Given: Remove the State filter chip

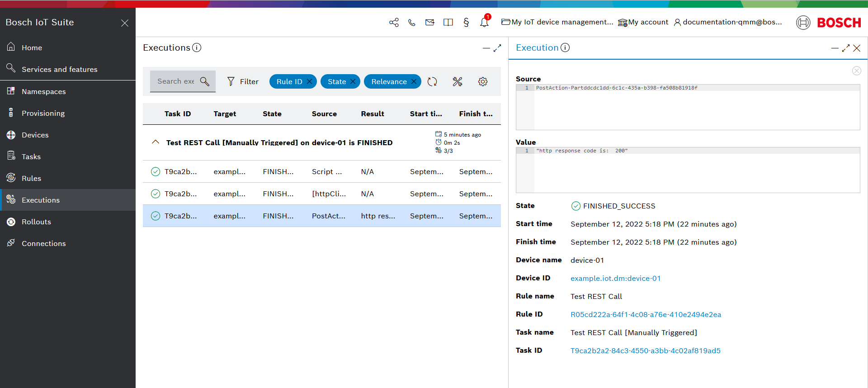Looking at the screenshot, I should pos(353,81).
